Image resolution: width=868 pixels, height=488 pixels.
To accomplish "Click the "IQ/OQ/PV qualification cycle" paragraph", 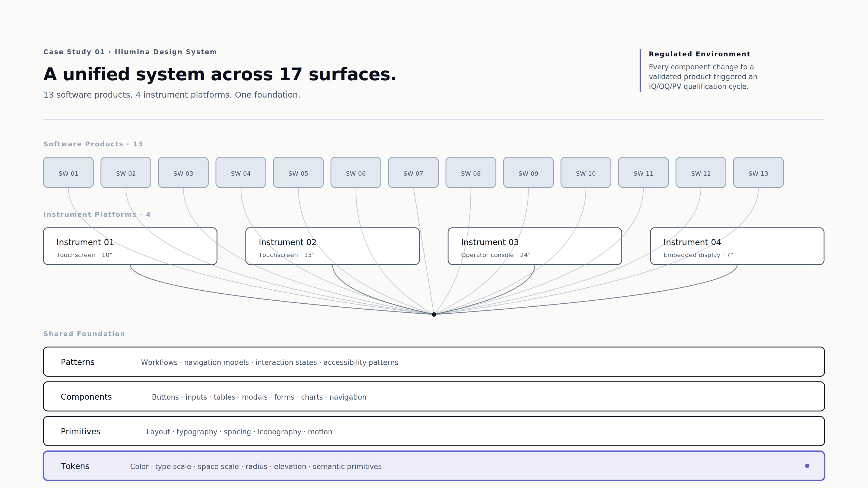I will 703,77.
